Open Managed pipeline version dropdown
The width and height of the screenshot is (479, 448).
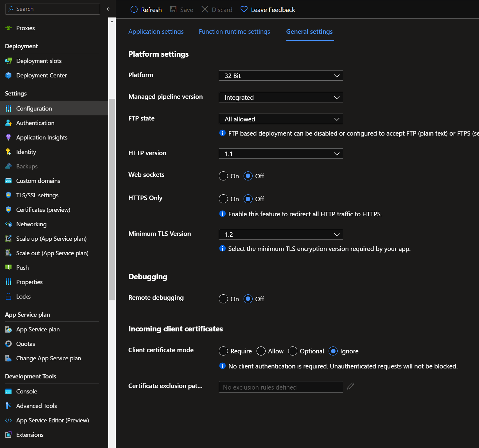[281, 97]
